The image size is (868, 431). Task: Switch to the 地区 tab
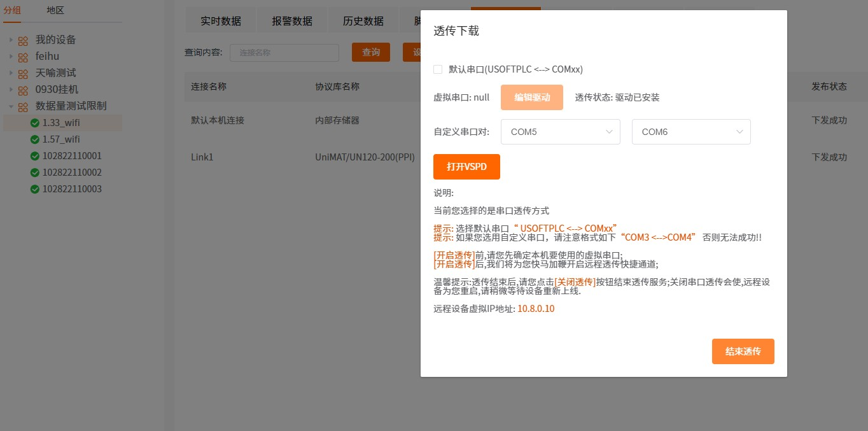pyautogui.click(x=55, y=10)
